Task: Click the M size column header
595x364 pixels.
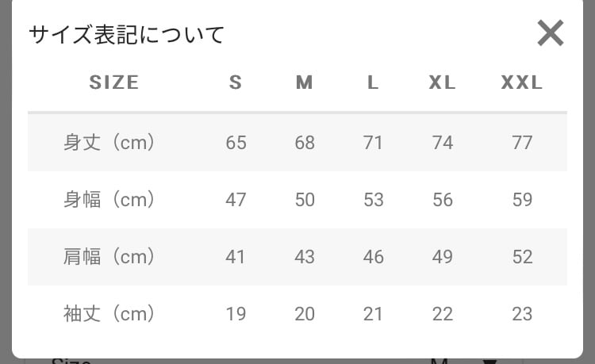Action: point(305,82)
